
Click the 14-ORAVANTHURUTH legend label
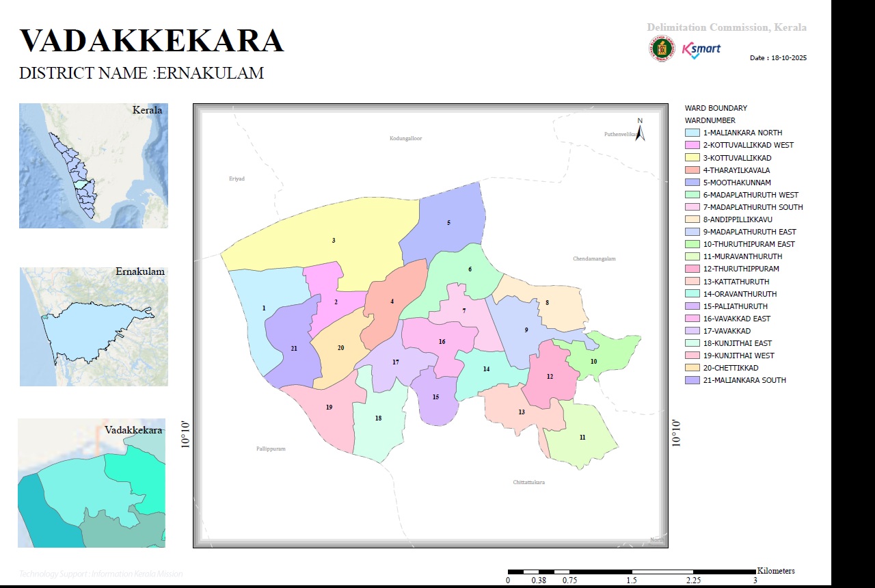pyautogui.click(x=740, y=294)
